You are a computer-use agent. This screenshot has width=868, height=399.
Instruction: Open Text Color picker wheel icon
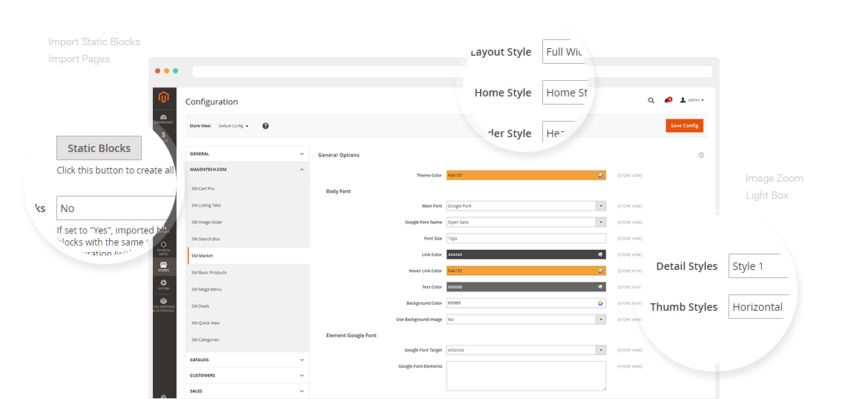point(600,287)
